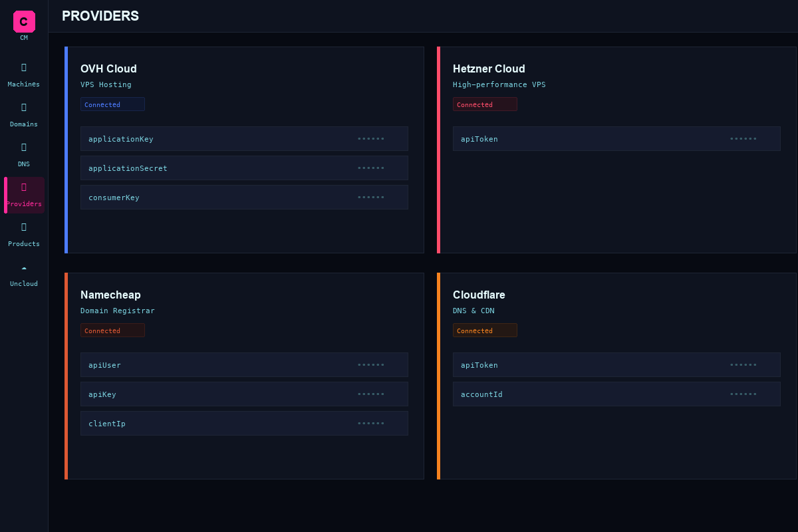Image resolution: width=798 pixels, height=532 pixels.
Task: Go to the DNS sidebar section
Action: [24, 155]
